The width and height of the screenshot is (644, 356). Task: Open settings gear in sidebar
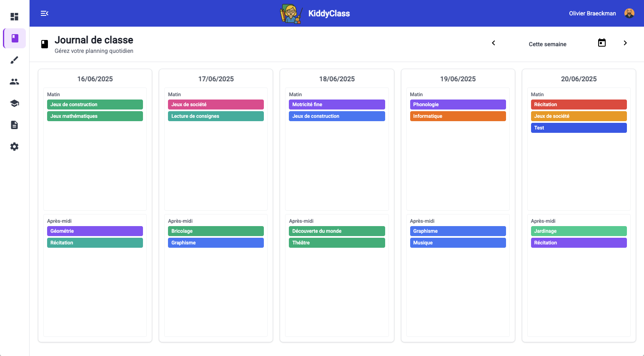[x=15, y=147]
